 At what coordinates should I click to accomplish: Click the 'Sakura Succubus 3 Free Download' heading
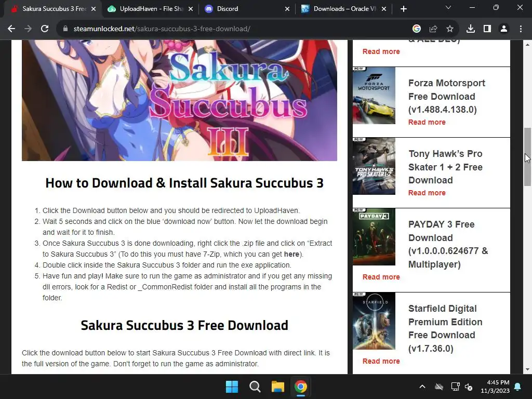tap(184, 325)
